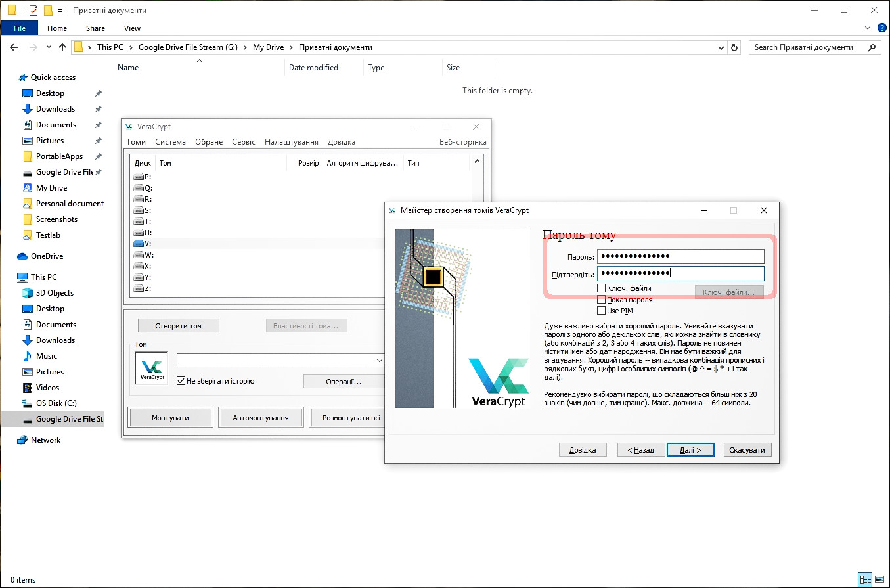Open Music folder icon

[x=28, y=356]
